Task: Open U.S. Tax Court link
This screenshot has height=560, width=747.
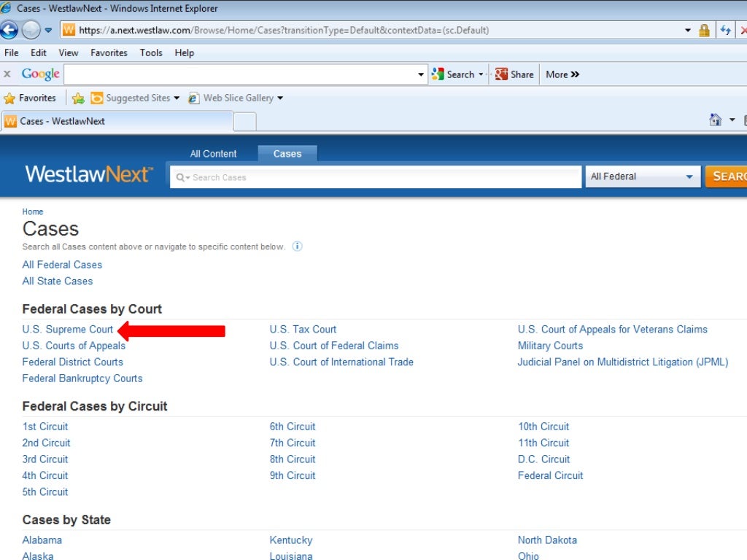Action: (303, 330)
